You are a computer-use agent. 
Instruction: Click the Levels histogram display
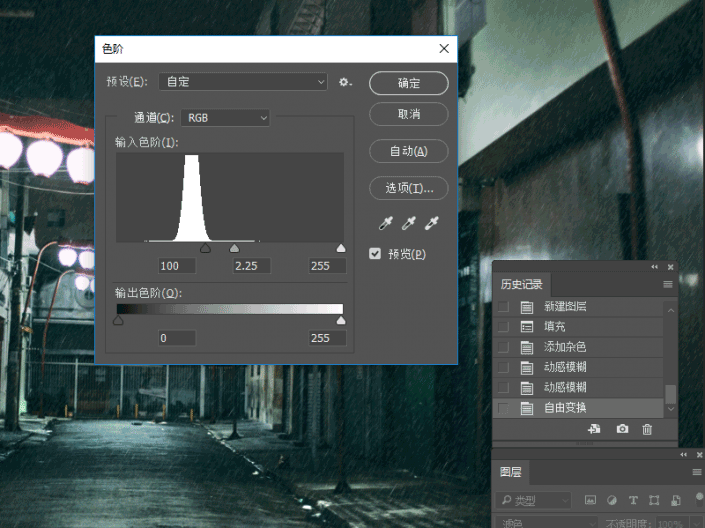[230, 197]
